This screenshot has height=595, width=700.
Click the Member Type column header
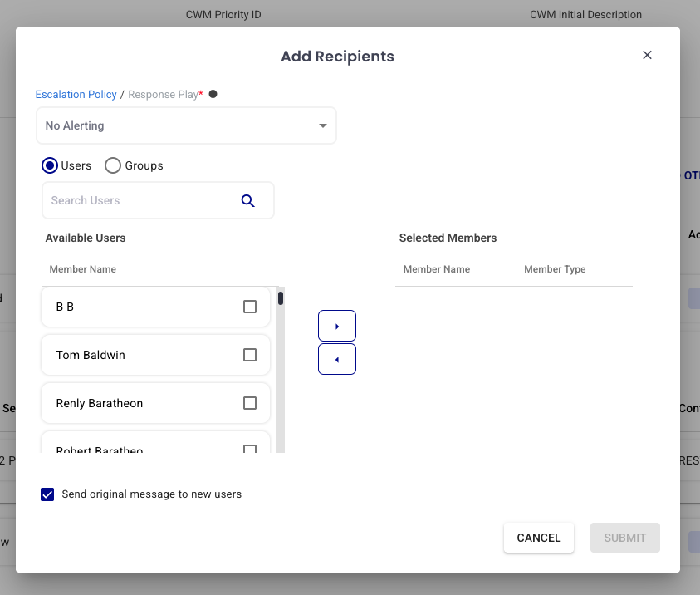(x=555, y=269)
